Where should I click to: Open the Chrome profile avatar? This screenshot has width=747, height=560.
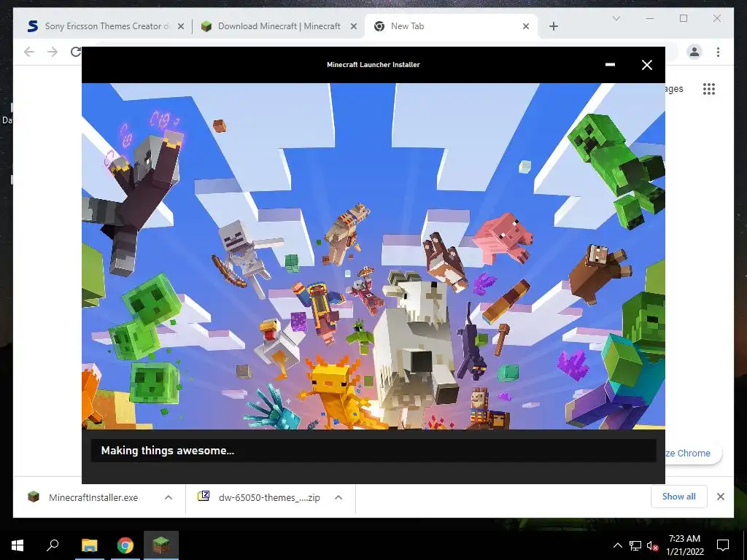pos(694,52)
